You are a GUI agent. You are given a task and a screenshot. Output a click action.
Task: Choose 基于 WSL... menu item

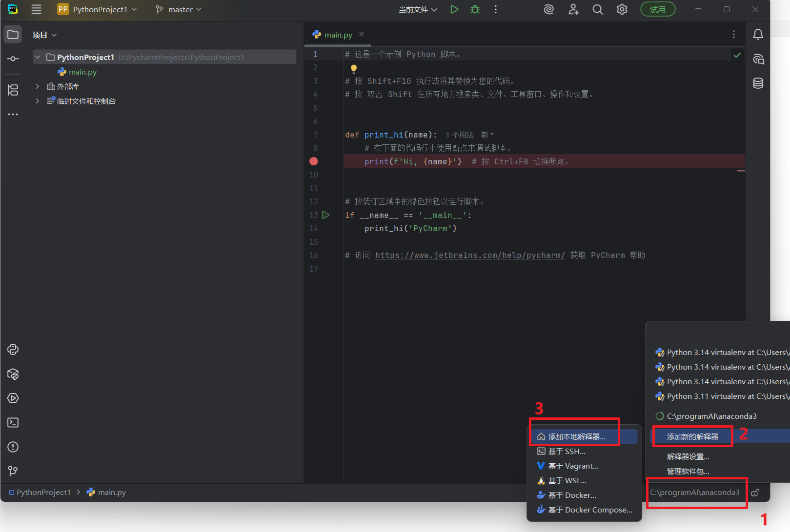pos(584,481)
